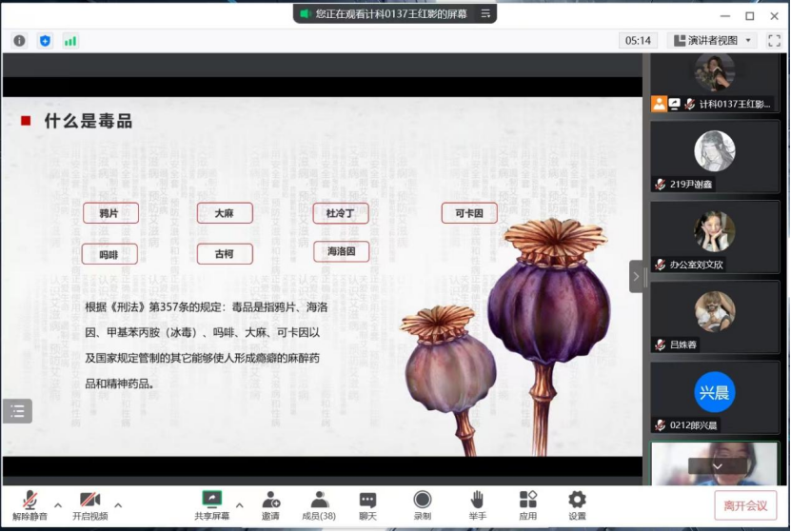791x532 pixels.
Task: Turn on camera with 开启视频
Action: click(x=89, y=504)
